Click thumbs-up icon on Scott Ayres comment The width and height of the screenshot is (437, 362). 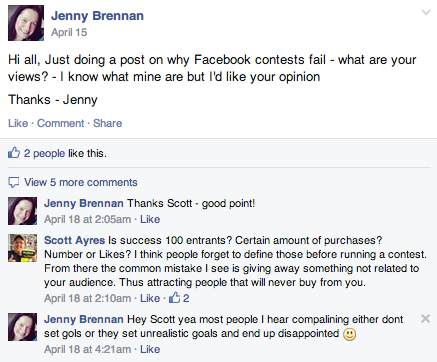pos(174,297)
